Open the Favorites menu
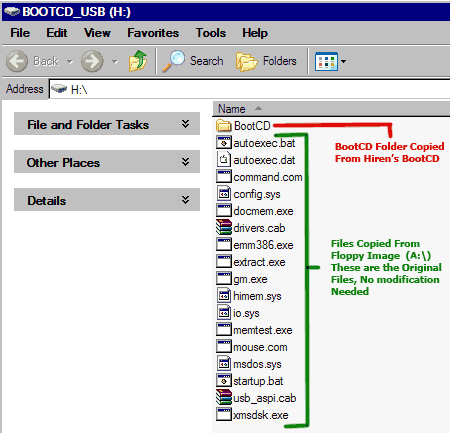The height and width of the screenshot is (433, 450). point(153,33)
